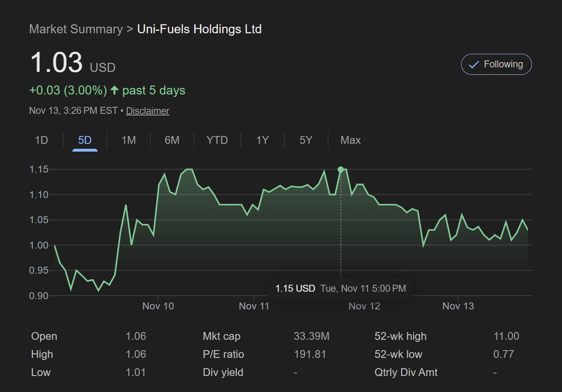Switch to the 6M range tab

click(172, 140)
